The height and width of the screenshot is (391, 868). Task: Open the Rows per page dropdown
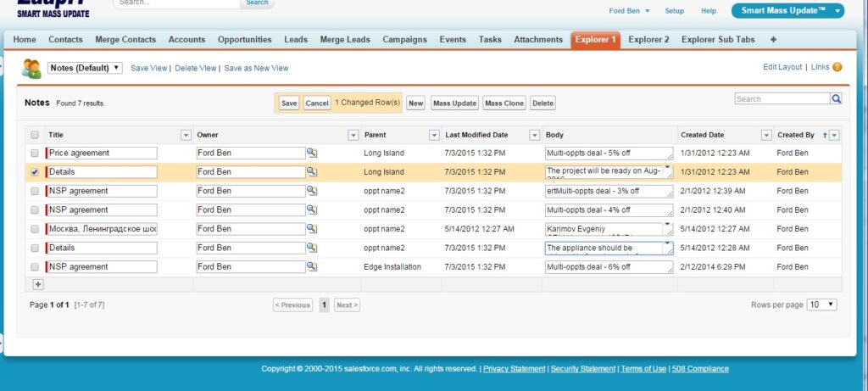pyautogui.click(x=822, y=304)
